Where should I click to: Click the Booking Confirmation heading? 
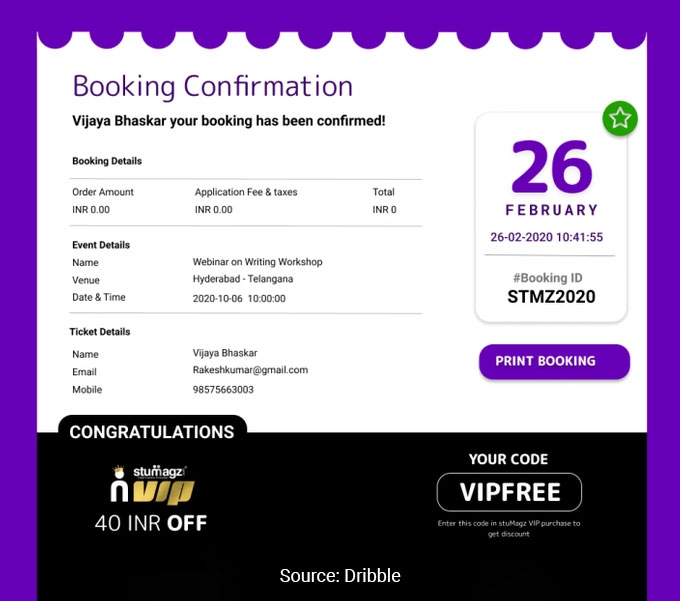pyautogui.click(x=212, y=86)
